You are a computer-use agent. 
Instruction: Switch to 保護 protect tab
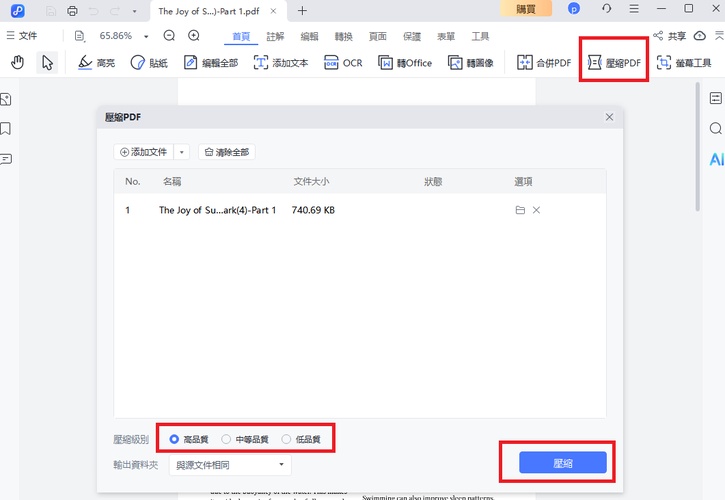click(412, 36)
